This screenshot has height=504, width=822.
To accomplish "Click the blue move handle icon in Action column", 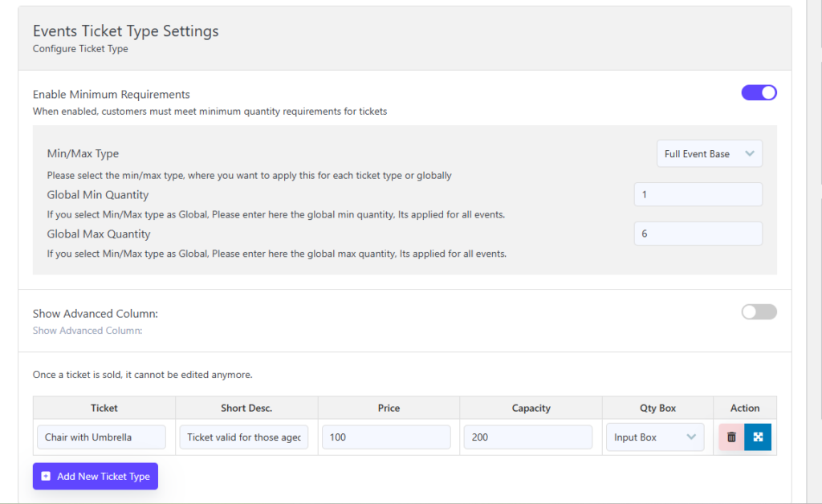I will tap(758, 437).
